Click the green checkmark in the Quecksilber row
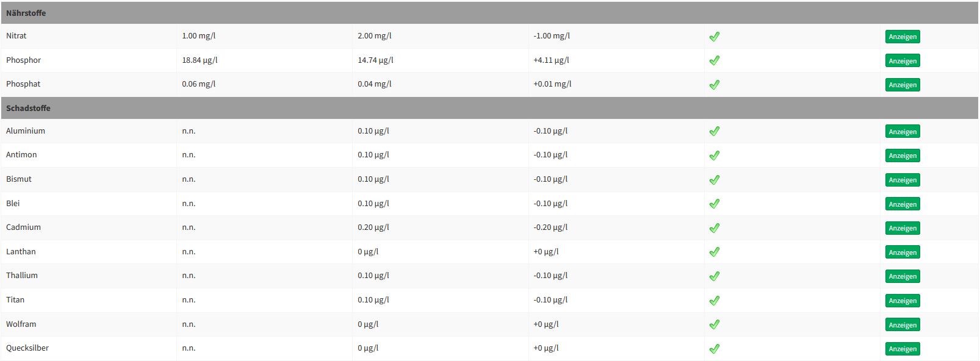 tap(714, 349)
